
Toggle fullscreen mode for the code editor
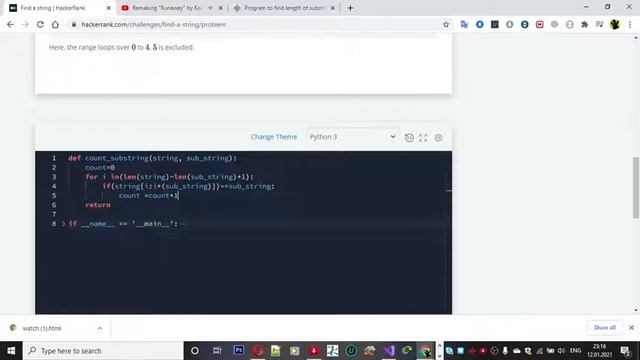[x=423, y=138]
